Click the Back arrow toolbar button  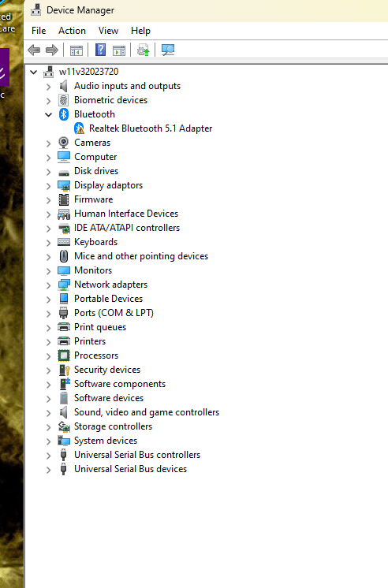point(34,50)
